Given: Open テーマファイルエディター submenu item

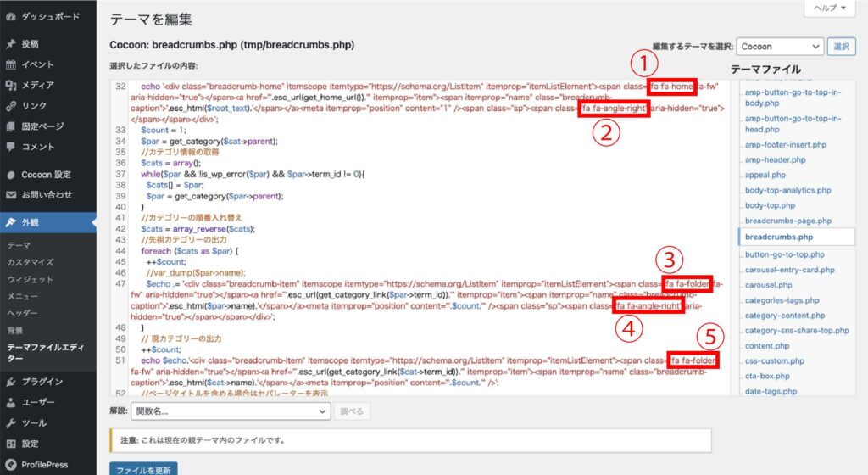Looking at the screenshot, I should click(46, 353).
